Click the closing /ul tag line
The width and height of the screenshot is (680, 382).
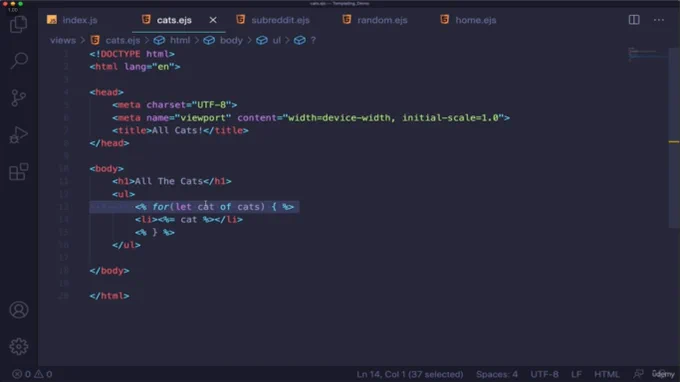click(126, 245)
